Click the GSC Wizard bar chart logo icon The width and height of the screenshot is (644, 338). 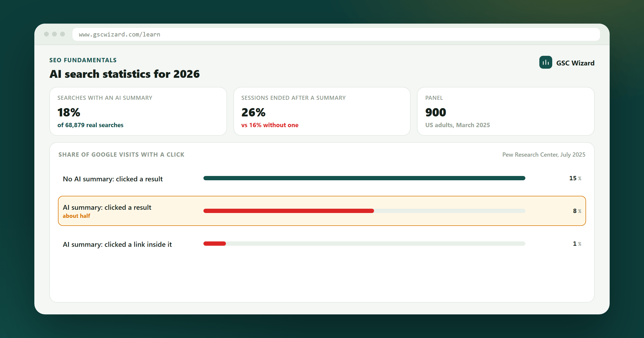[546, 62]
